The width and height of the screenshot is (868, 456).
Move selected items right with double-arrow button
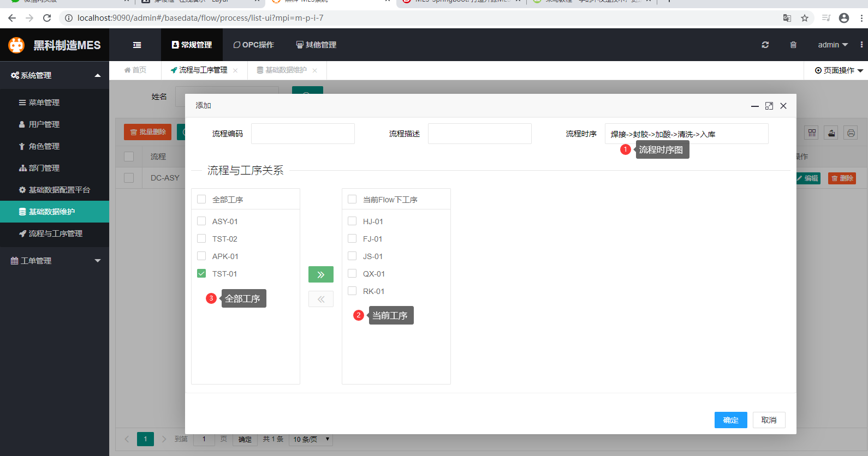321,274
